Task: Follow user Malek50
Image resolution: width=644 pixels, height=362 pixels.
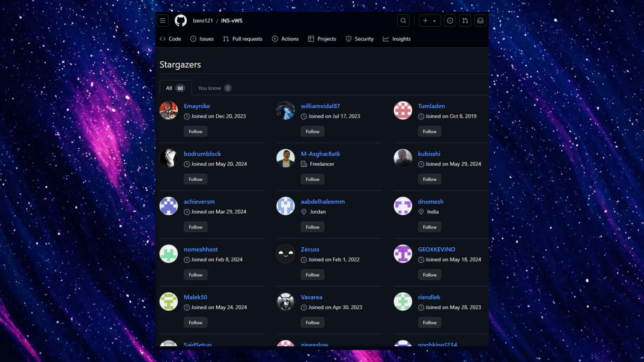Action: point(195,323)
